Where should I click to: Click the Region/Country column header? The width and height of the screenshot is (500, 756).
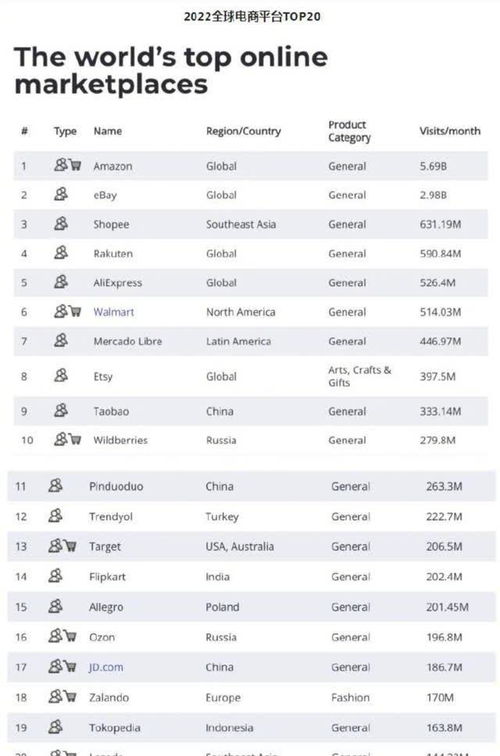(x=243, y=131)
